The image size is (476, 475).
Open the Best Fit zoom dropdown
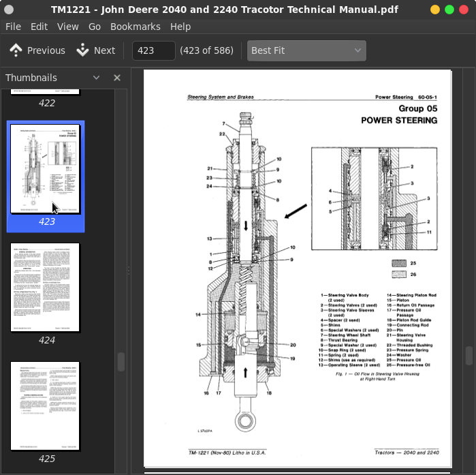pyautogui.click(x=306, y=50)
